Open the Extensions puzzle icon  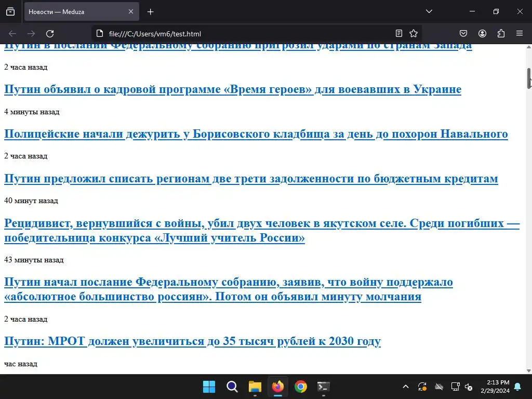(501, 33)
